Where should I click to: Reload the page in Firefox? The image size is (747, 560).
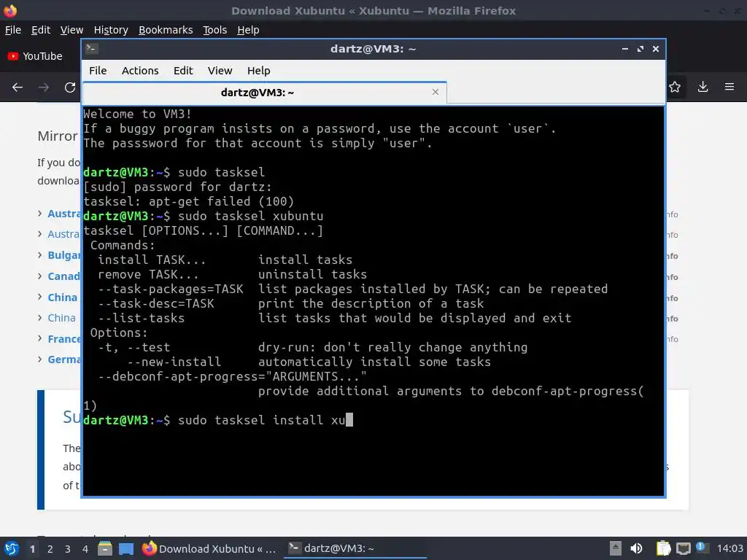[70, 87]
